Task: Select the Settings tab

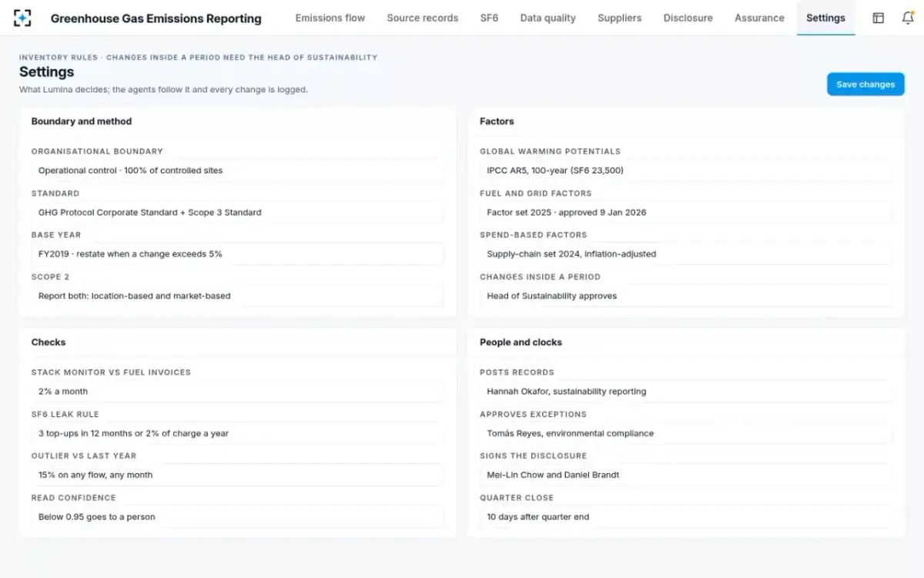Action: 825,18
